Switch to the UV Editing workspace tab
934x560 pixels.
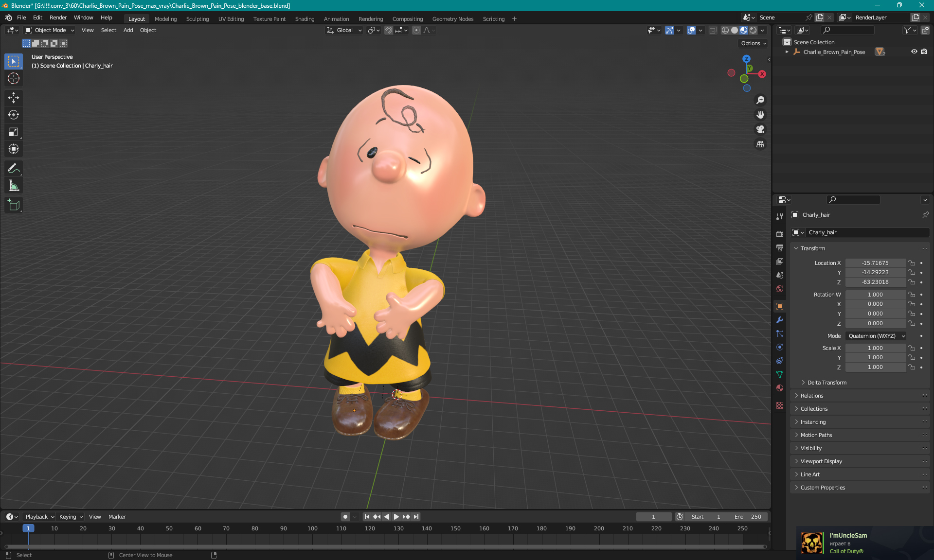(x=231, y=19)
